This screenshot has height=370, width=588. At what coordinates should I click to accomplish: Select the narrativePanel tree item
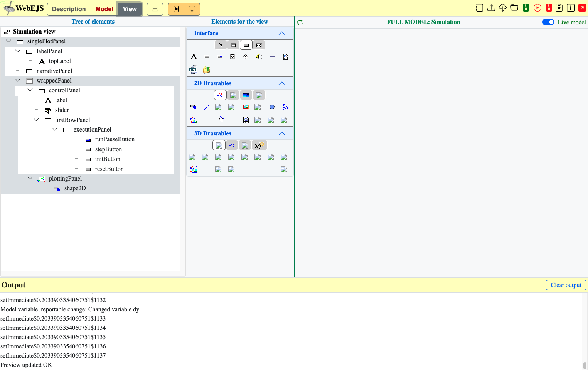point(54,71)
